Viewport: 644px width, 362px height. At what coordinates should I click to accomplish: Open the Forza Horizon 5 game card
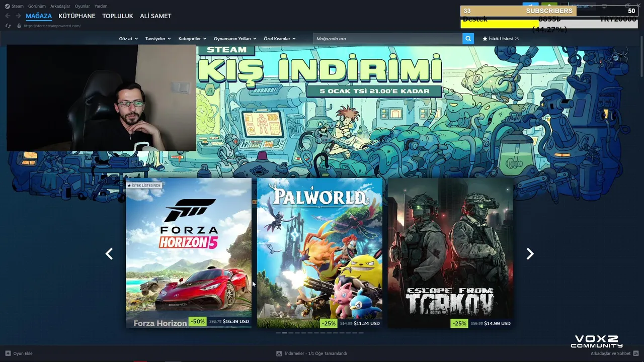(x=189, y=253)
